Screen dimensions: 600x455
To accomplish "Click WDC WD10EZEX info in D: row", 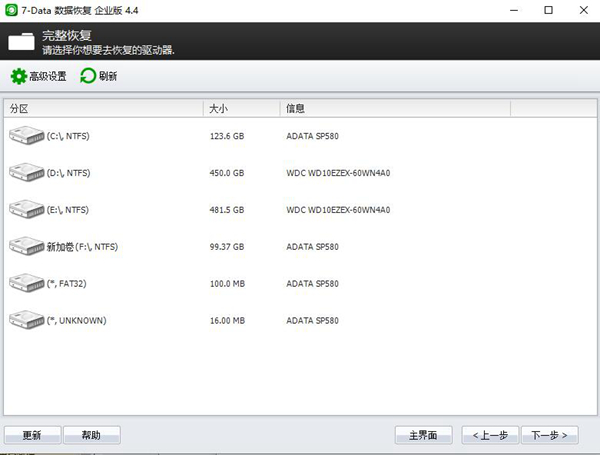I will pos(338,173).
